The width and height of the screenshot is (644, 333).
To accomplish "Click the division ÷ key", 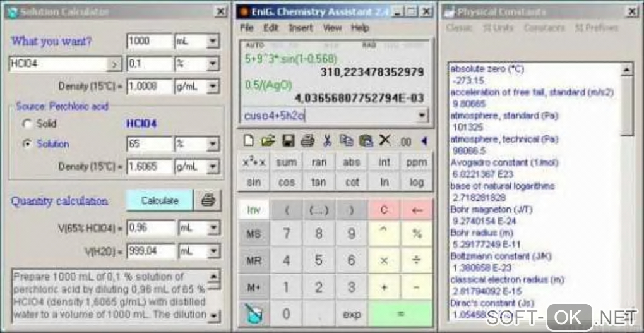I will (x=417, y=260).
